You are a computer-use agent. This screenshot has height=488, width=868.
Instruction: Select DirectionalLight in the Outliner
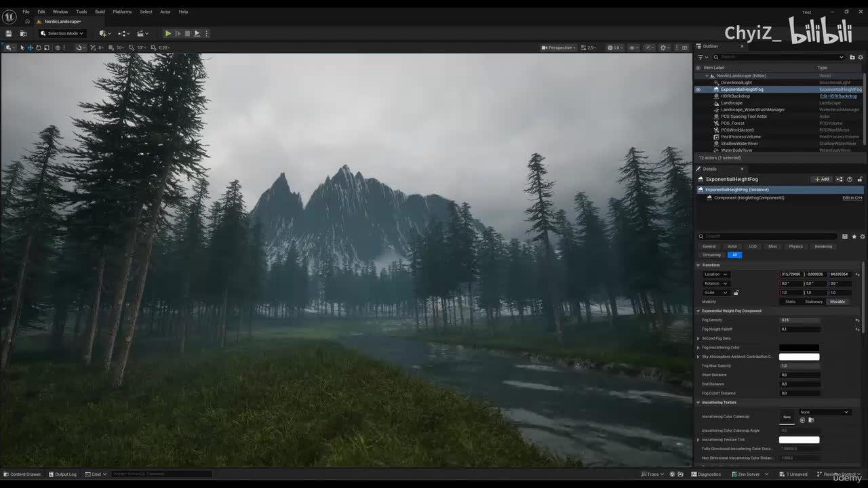coord(736,83)
